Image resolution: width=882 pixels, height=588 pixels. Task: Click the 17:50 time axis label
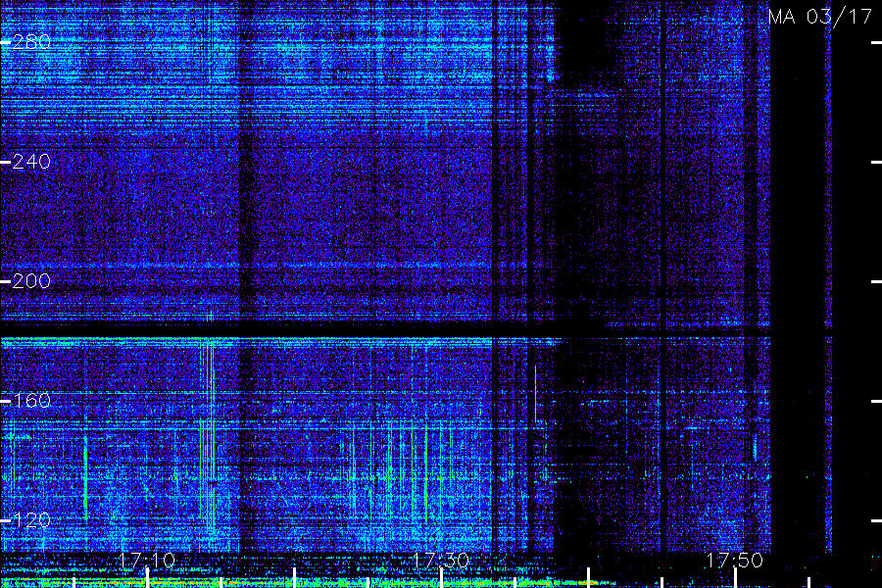coord(735,561)
